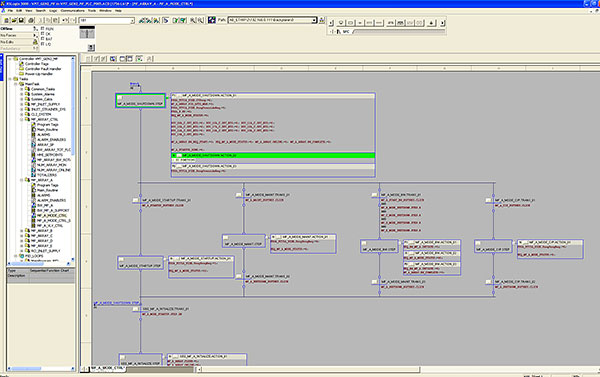Select Power-Up Handler folder

point(39,74)
